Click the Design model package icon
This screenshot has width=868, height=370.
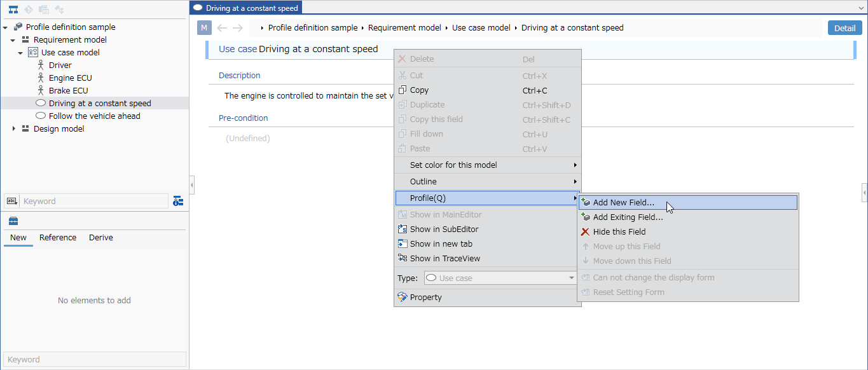coord(25,128)
